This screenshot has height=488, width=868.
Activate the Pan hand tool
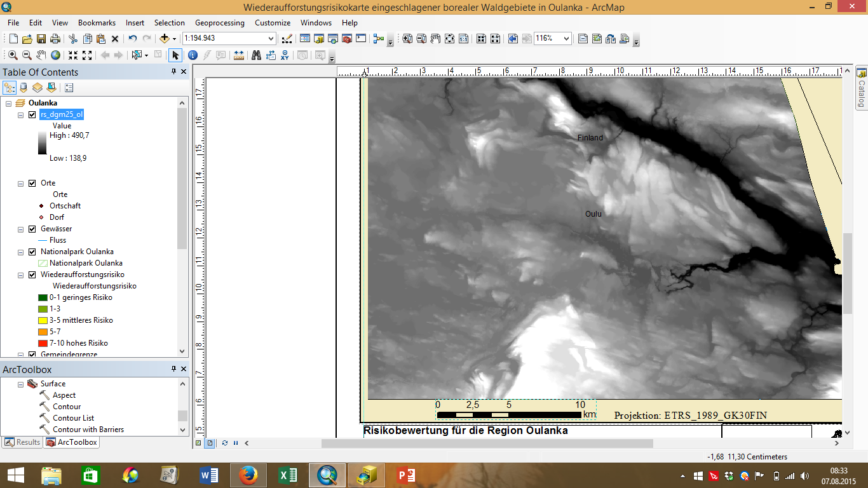41,55
